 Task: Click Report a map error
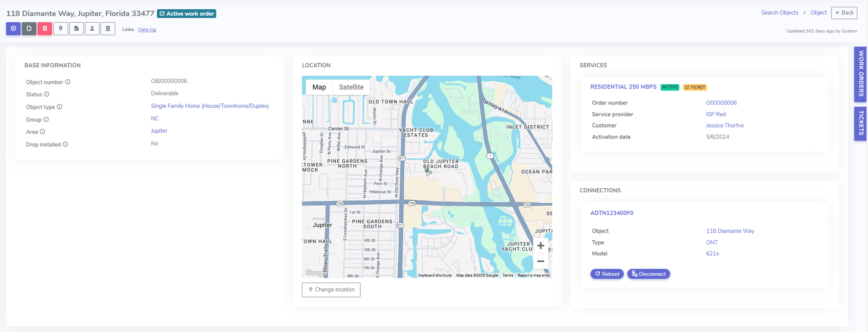(534, 275)
